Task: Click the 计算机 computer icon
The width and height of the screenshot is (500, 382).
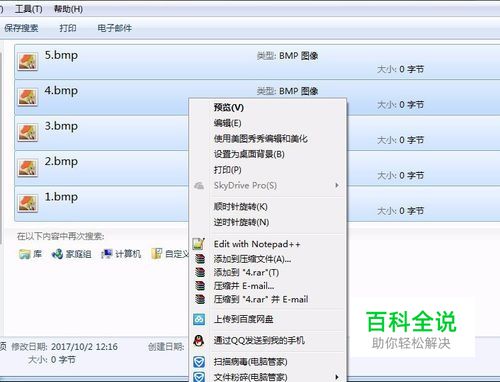Action: coord(107,254)
